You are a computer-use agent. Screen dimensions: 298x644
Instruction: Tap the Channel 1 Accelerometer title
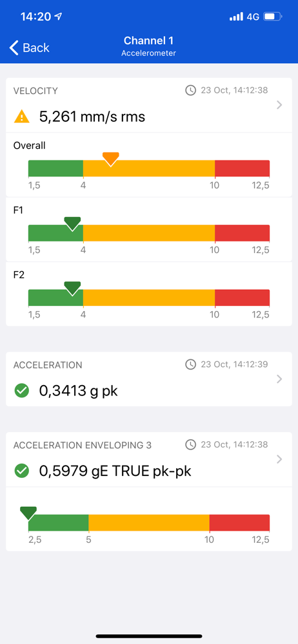(x=148, y=46)
